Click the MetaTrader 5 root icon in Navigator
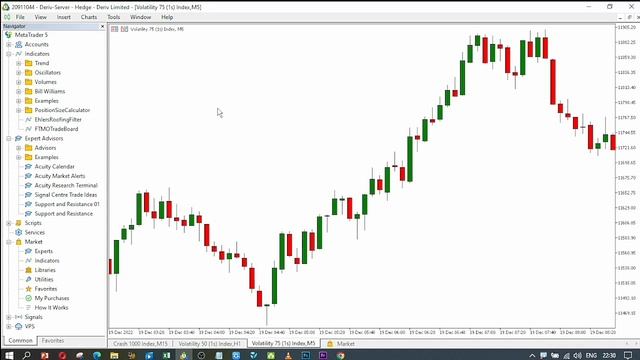 (x=8, y=35)
